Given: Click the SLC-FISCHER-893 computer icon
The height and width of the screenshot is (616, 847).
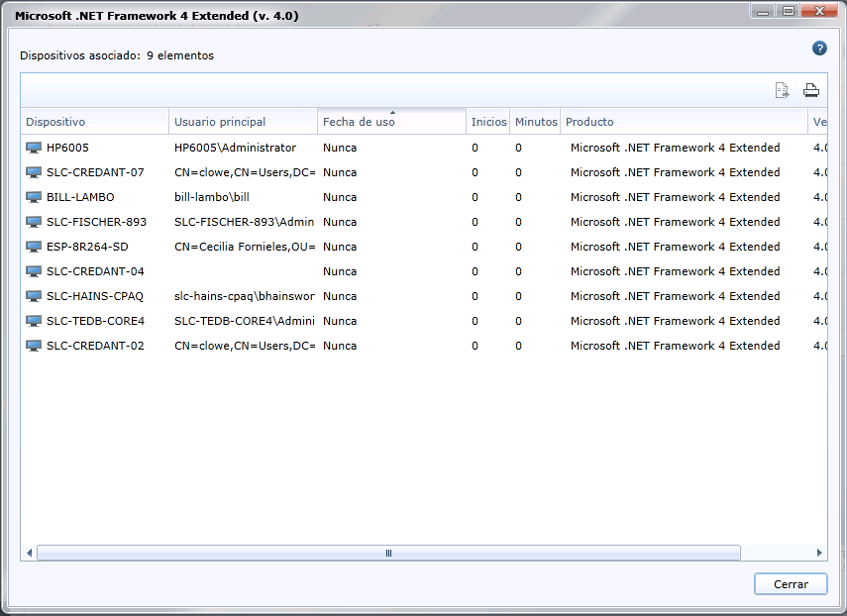Looking at the screenshot, I should (x=34, y=222).
